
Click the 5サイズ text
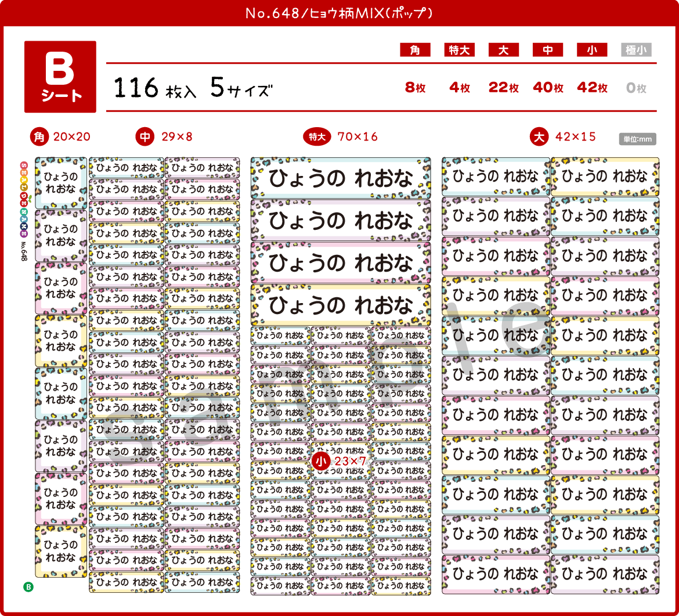pyautogui.click(x=241, y=88)
